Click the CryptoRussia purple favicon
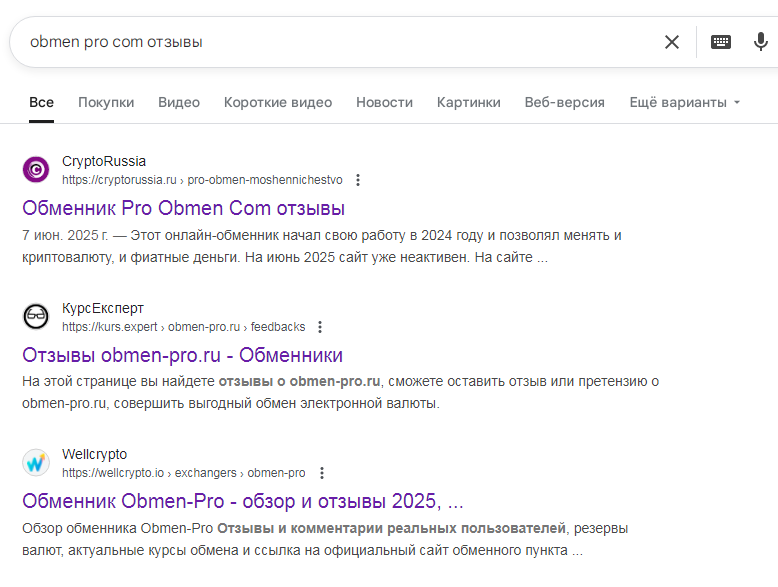 [x=36, y=170]
